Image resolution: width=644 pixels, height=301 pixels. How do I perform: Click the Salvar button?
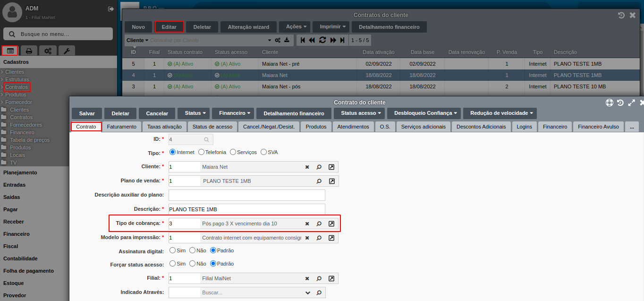(87, 113)
